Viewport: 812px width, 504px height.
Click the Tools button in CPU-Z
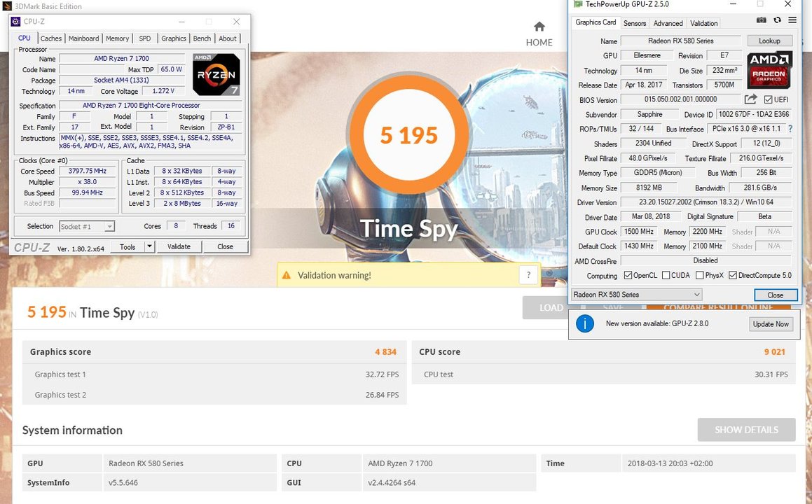(x=128, y=246)
